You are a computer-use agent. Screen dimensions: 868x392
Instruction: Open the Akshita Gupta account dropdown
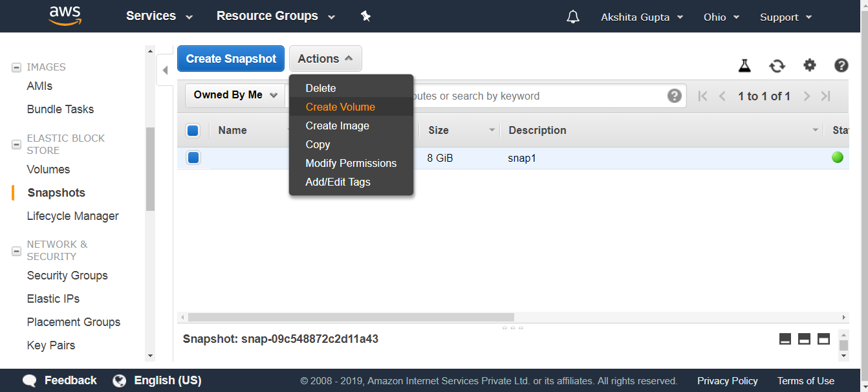[x=642, y=17]
